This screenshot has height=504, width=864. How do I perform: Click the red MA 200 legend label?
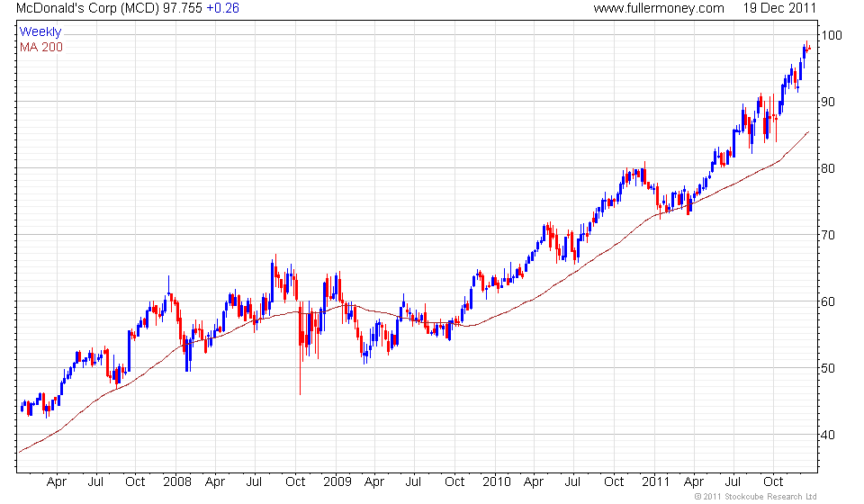click(41, 48)
